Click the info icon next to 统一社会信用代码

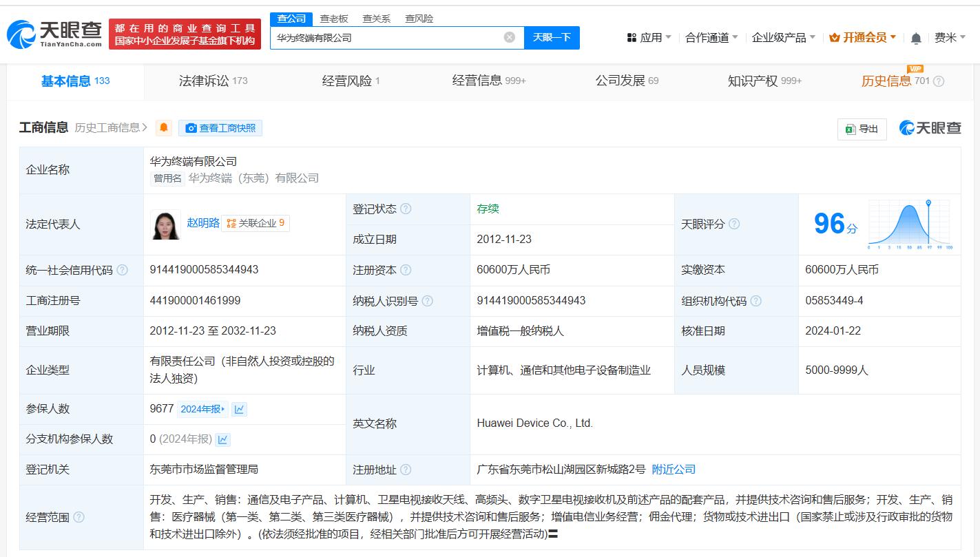click(123, 270)
